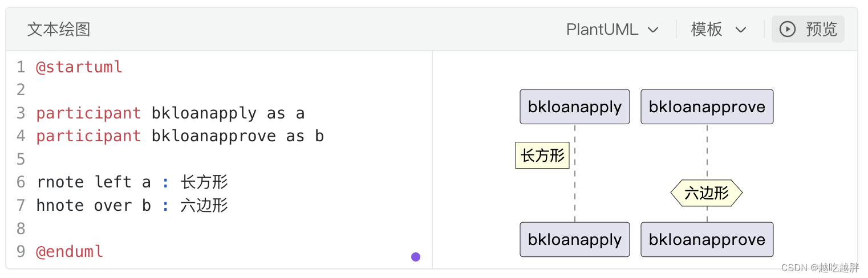Place cursor on participant bkloanapply line

(x=170, y=113)
